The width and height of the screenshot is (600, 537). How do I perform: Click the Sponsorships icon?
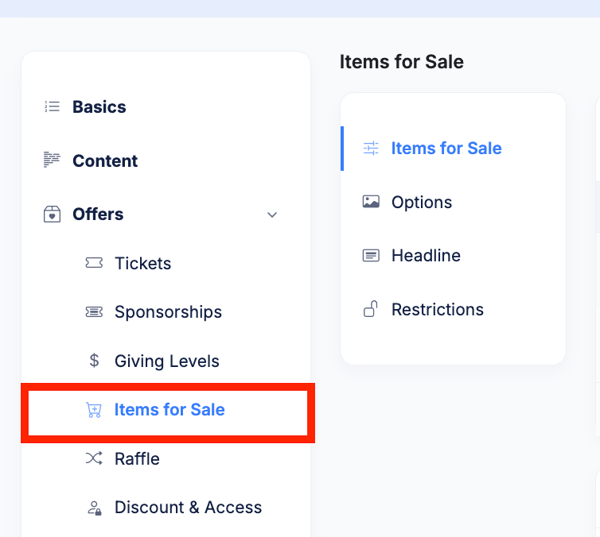[x=94, y=312]
